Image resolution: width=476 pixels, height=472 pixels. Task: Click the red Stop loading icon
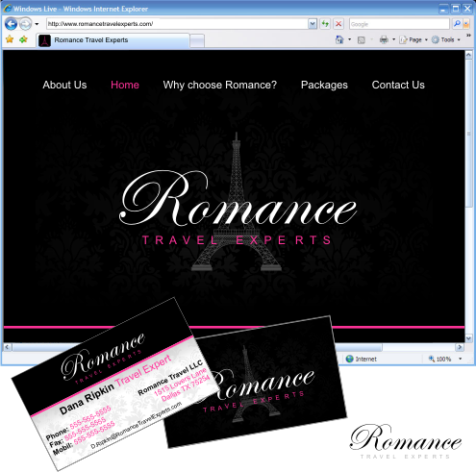pos(338,24)
